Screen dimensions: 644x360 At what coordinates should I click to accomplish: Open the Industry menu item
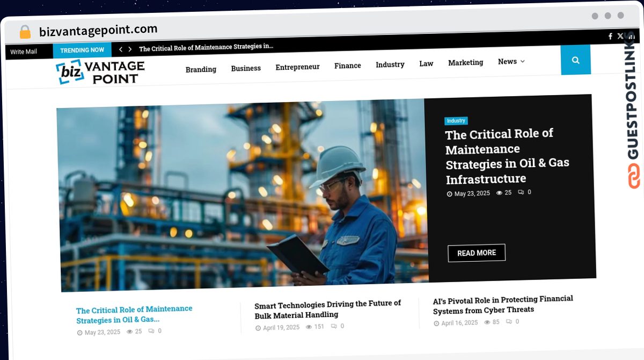tap(390, 64)
